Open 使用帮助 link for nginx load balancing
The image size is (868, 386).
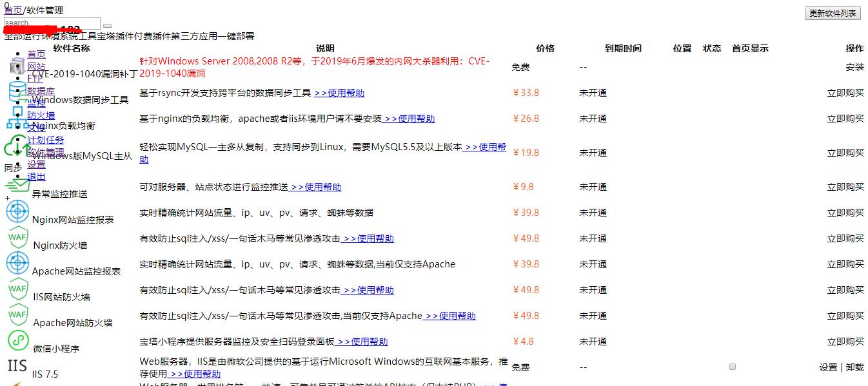[x=409, y=119]
